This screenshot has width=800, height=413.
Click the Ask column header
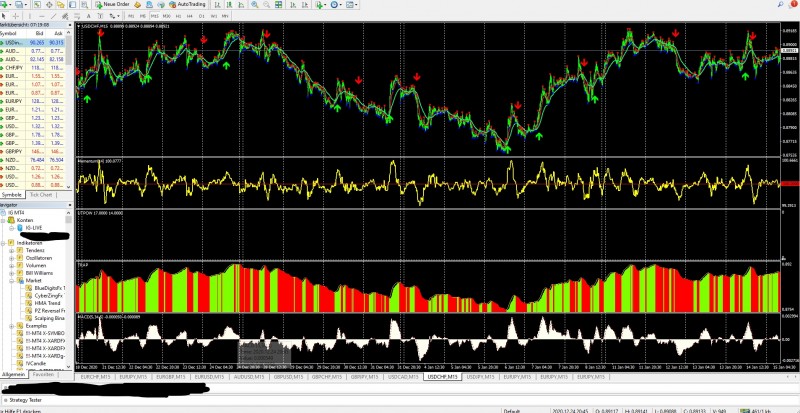pyautogui.click(x=57, y=33)
